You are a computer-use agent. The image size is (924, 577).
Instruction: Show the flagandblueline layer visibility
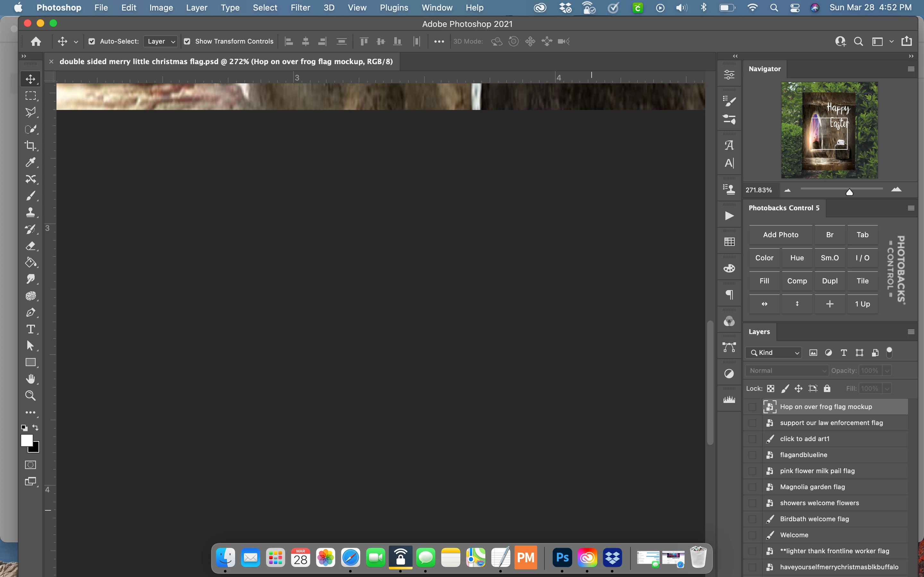pos(752,455)
